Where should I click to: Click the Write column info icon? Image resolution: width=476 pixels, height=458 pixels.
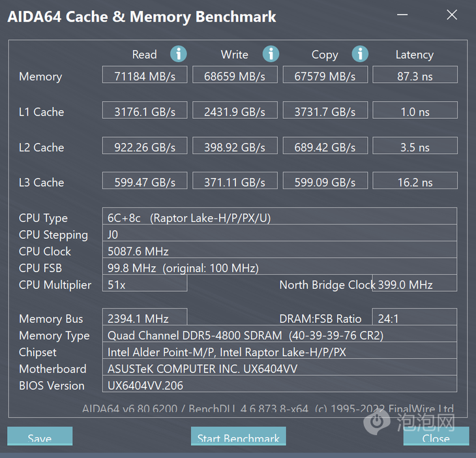coord(271,54)
